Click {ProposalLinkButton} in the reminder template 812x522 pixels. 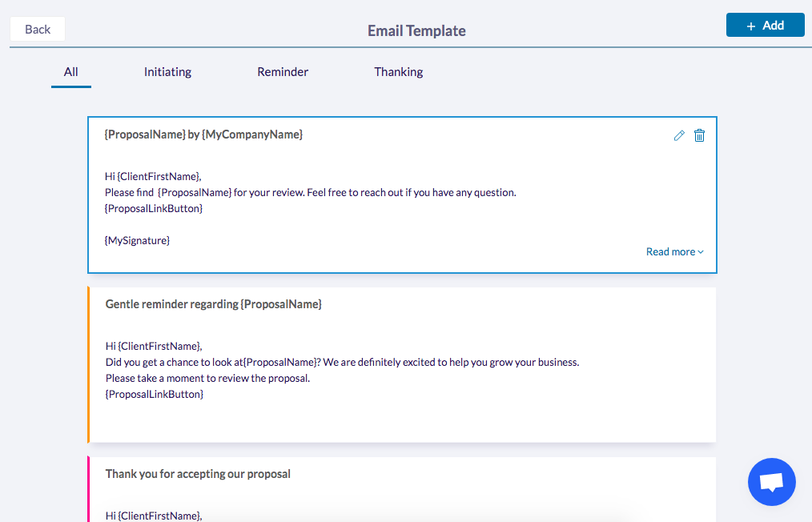point(155,394)
